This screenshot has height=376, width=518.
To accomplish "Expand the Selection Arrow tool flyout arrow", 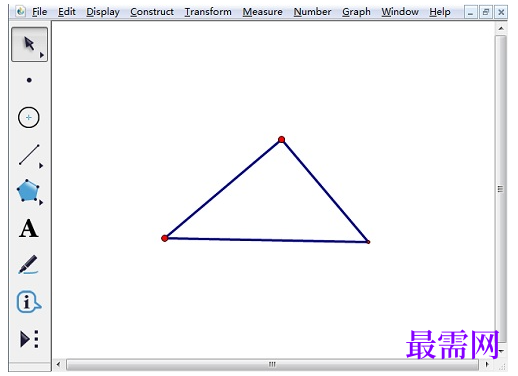I will (42, 55).
